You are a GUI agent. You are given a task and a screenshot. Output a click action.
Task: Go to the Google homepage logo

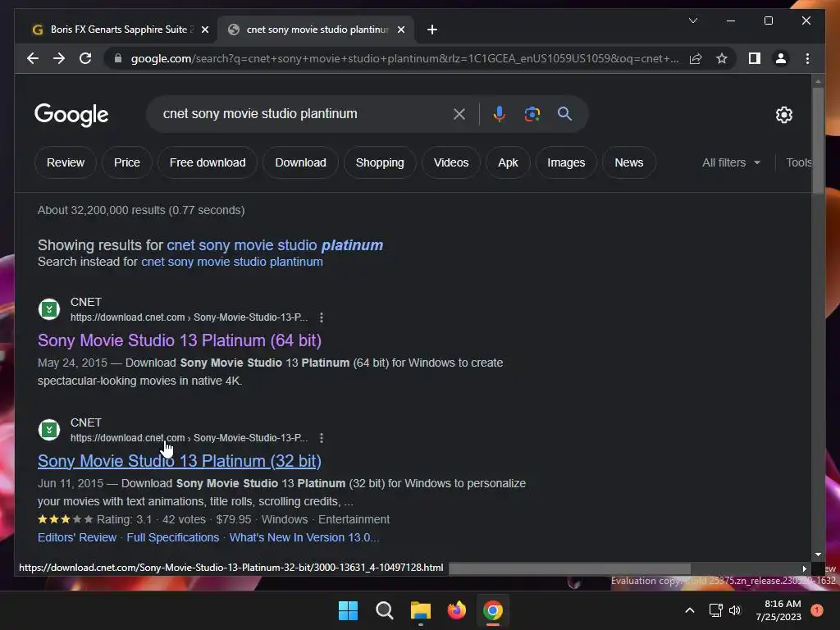[x=71, y=115]
